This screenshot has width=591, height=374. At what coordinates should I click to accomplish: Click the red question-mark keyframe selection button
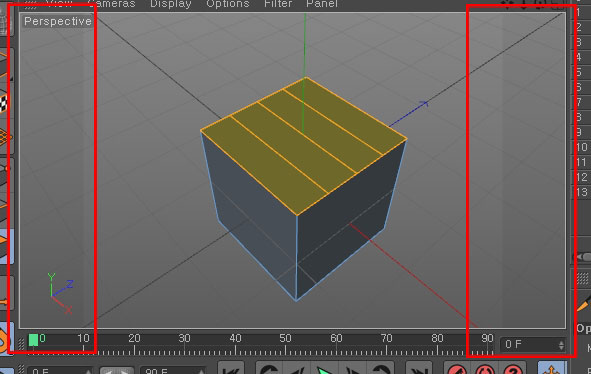coord(513,368)
